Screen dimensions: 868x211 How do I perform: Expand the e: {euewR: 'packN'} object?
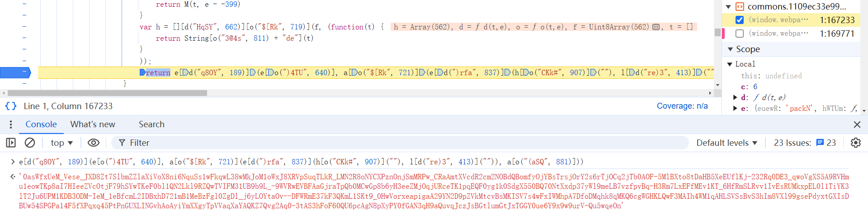[735, 108]
